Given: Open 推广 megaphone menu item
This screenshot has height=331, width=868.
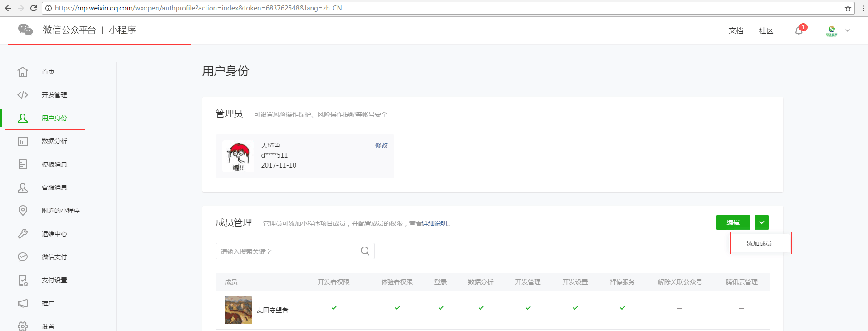Looking at the screenshot, I should click(x=48, y=303).
